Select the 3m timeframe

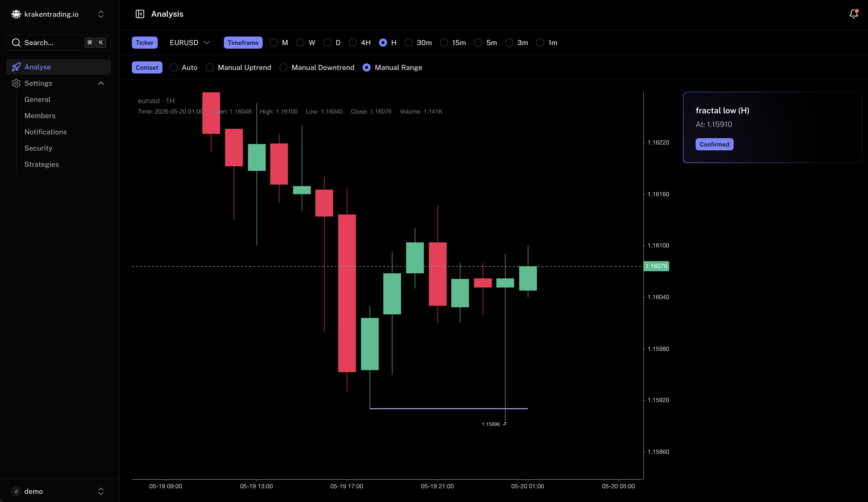509,43
